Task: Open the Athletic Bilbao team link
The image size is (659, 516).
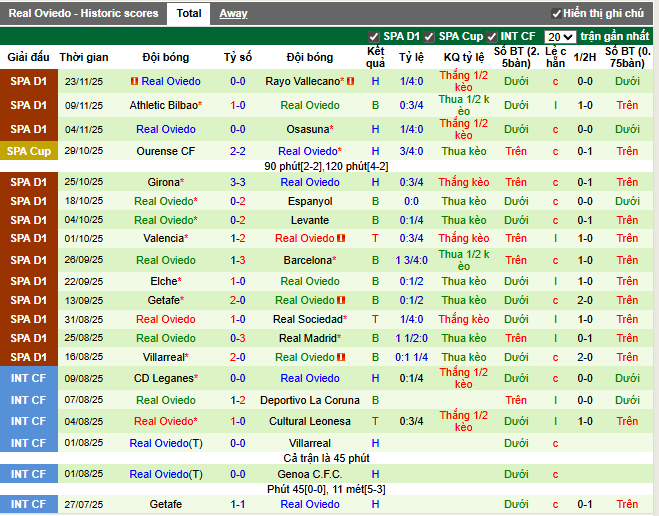Action: (x=163, y=105)
